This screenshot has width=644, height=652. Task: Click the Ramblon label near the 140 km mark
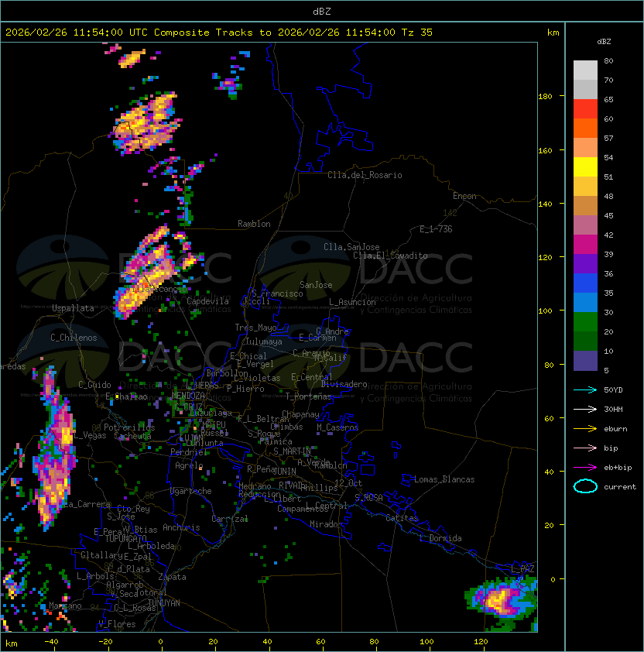click(254, 224)
